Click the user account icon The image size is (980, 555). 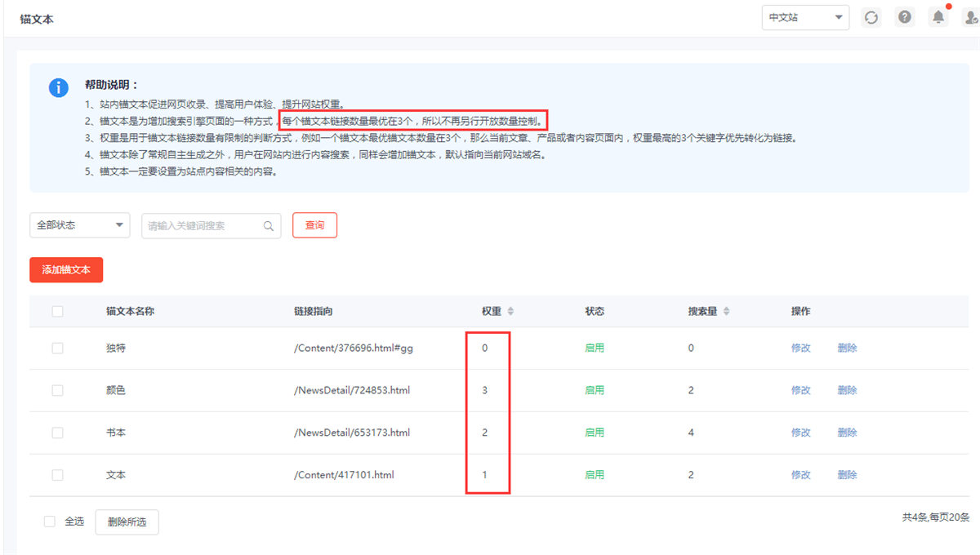click(970, 17)
